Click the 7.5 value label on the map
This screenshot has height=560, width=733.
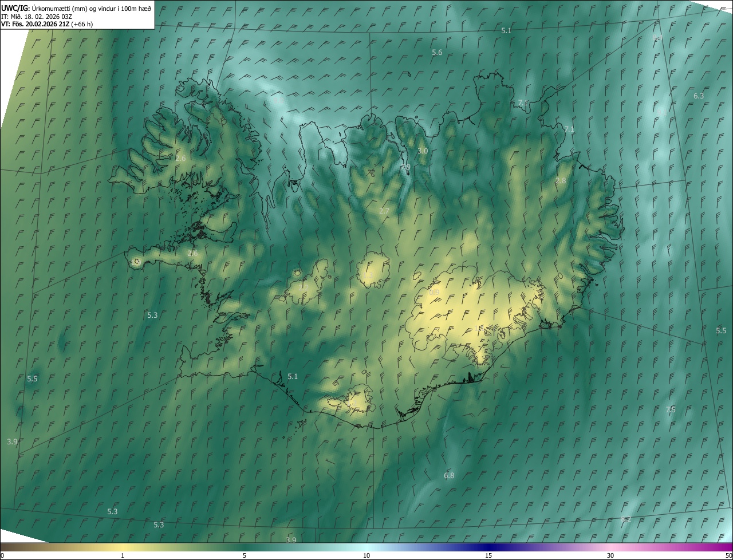click(x=671, y=409)
